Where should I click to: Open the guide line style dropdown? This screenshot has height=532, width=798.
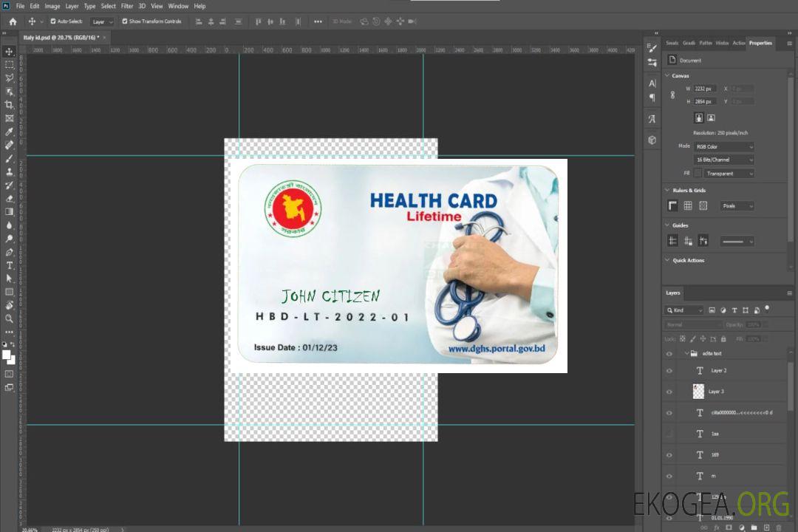click(x=737, y=242)
